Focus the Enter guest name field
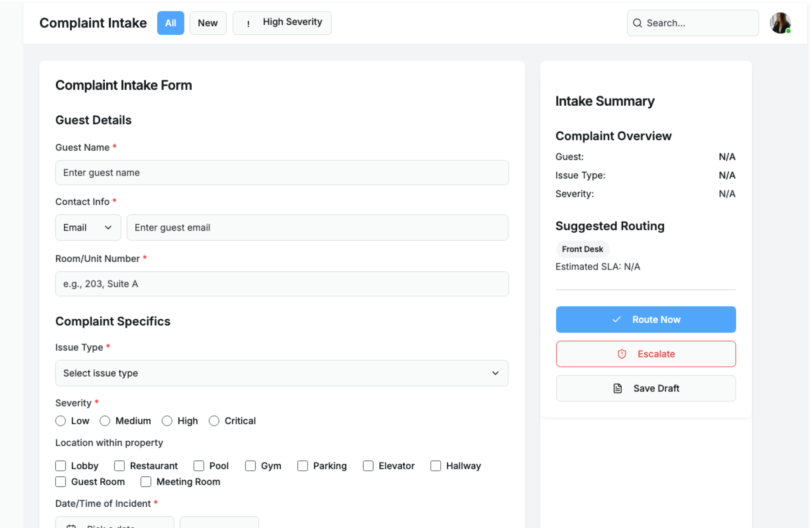Image resolution: width=812 pixels, height=528 pixels. pos(281,173)
